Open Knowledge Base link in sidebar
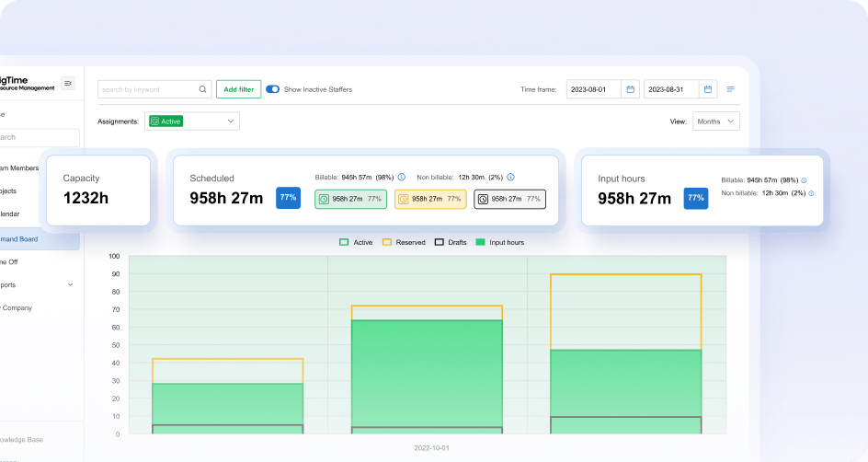Viewport: 868px width, 462px height. 21,440
